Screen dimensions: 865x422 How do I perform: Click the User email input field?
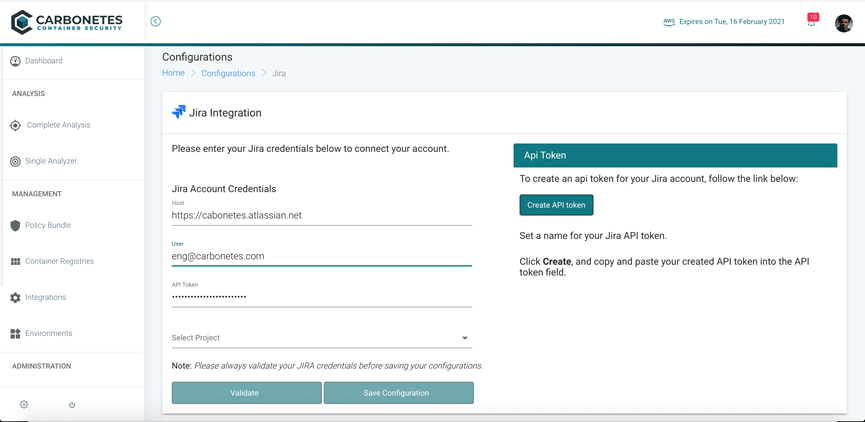(x=322, y=257)
